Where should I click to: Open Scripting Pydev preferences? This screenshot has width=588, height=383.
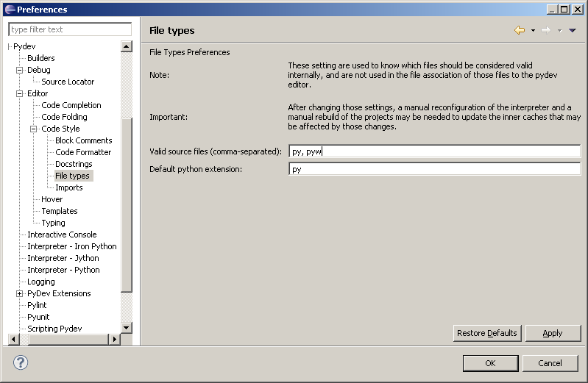(54, 329)
